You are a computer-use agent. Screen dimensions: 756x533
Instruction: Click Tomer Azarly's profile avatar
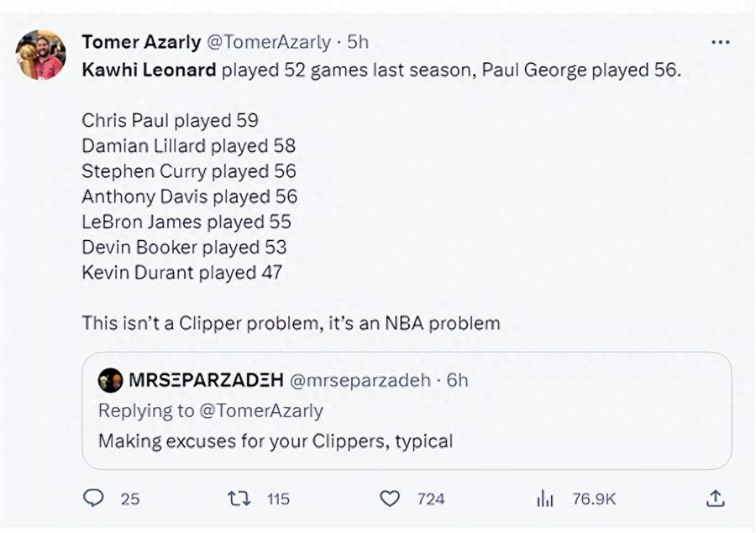coord(40,55)
